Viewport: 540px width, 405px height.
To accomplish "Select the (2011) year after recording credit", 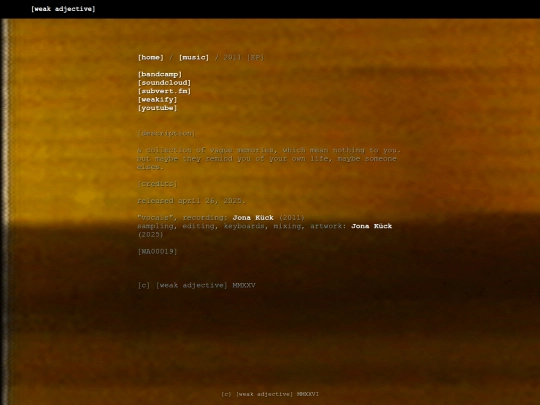I will (x=292, y=218).
